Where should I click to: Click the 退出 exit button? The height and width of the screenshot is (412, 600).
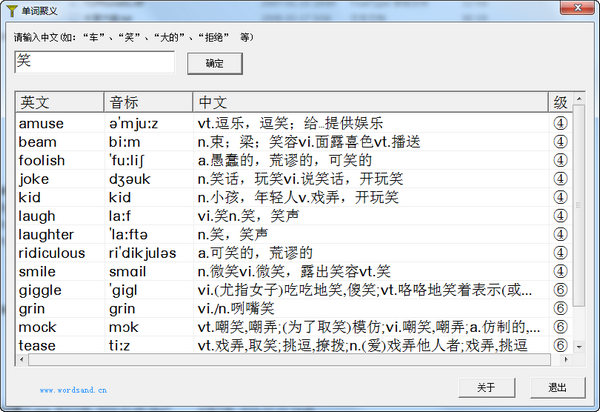point(557,388)
